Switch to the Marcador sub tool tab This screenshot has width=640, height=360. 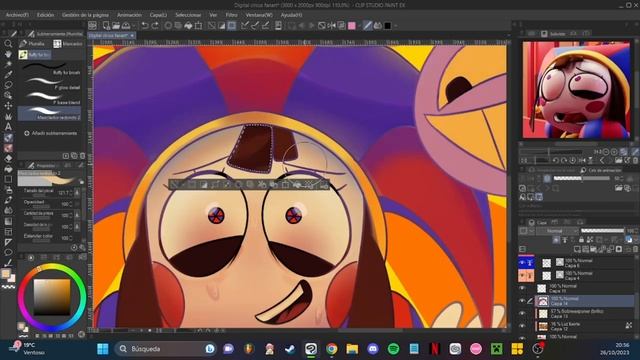click(x=68, y=44)
